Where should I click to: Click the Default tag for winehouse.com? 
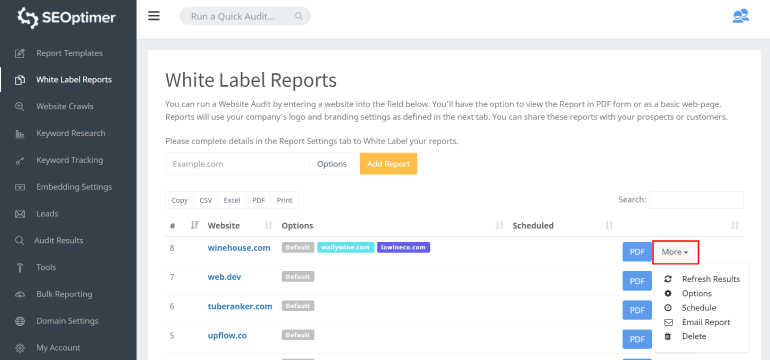(298, 248)
